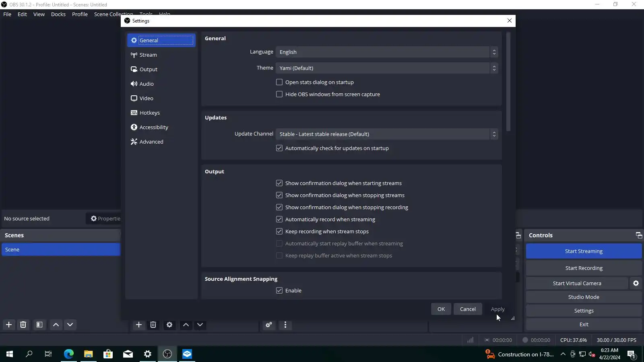Open Task View on the taskbar

48,354
